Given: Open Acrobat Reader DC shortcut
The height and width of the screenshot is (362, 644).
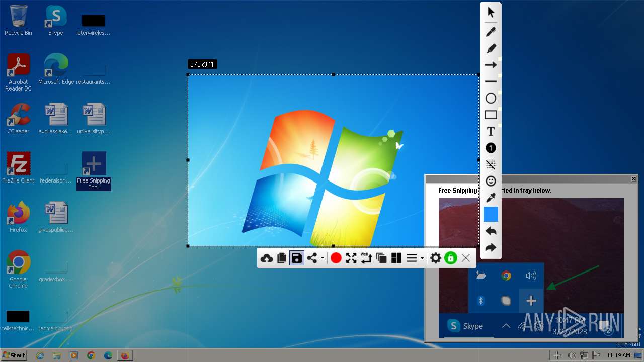Looking at the screenshot, I should pyautogui.click(x=18, y=72).
